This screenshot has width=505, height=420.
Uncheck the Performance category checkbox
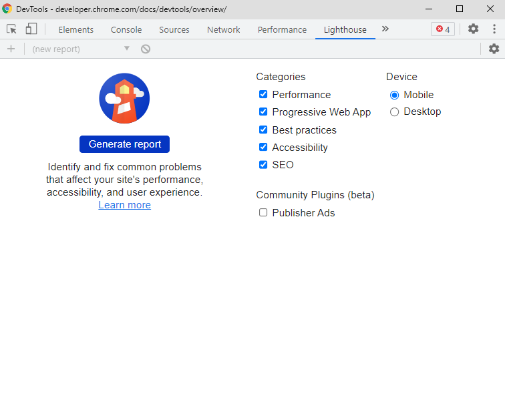pyautogui.click(x=263, y=94)
